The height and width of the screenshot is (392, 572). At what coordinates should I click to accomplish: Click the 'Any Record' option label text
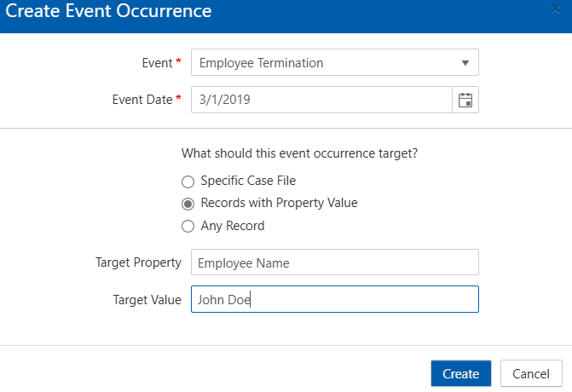tap(232, 227)
